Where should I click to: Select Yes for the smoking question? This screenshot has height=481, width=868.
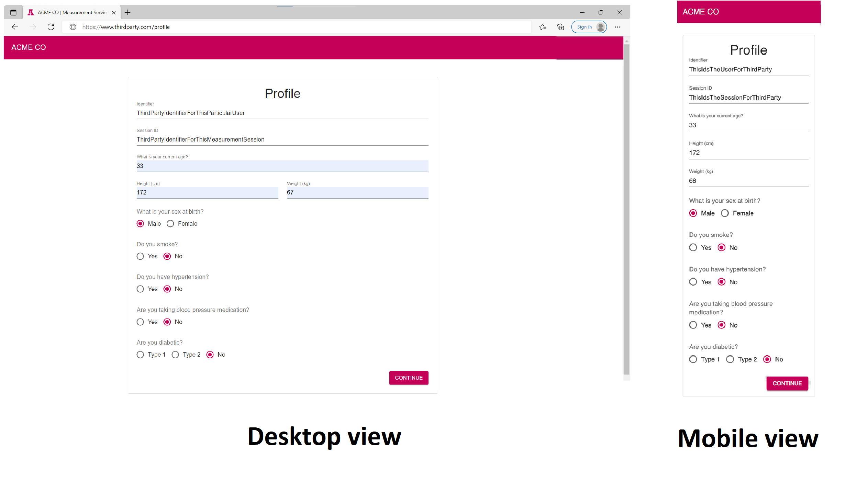coord(140,256)
